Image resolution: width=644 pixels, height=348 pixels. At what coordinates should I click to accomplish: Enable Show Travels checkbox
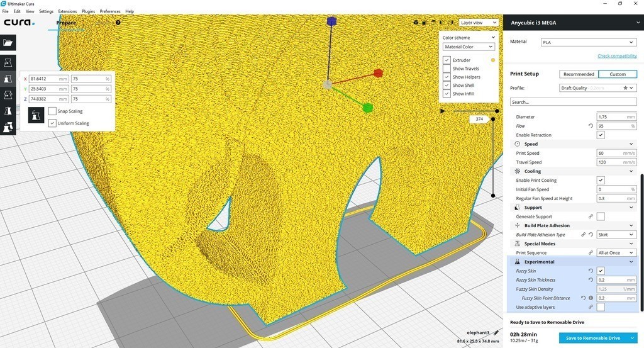[x=447, y=69]
